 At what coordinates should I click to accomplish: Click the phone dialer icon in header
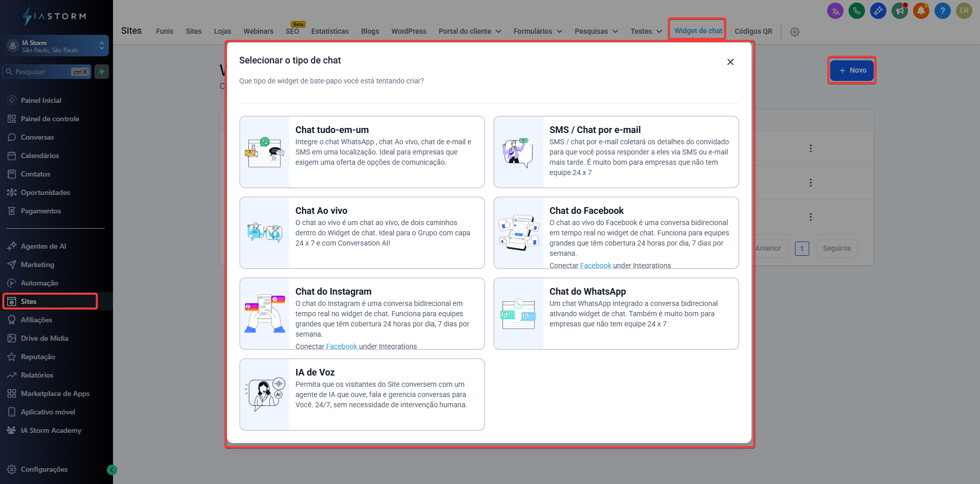coord(856,11)
